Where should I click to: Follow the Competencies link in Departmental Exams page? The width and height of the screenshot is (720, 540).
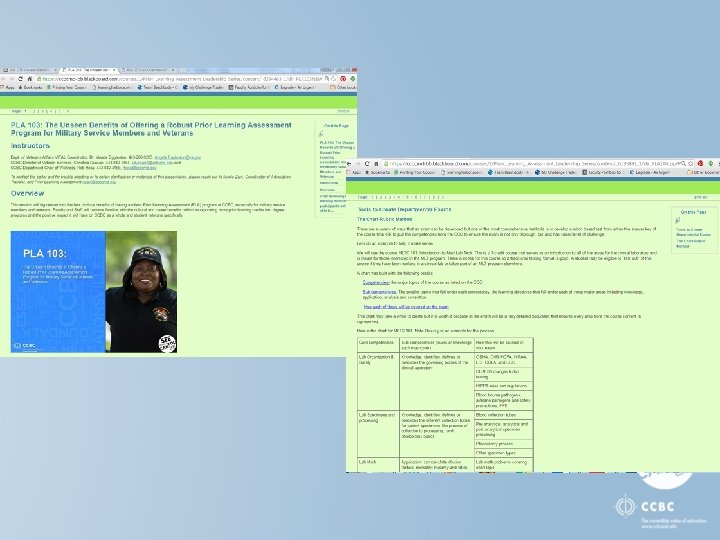[376, 283]
